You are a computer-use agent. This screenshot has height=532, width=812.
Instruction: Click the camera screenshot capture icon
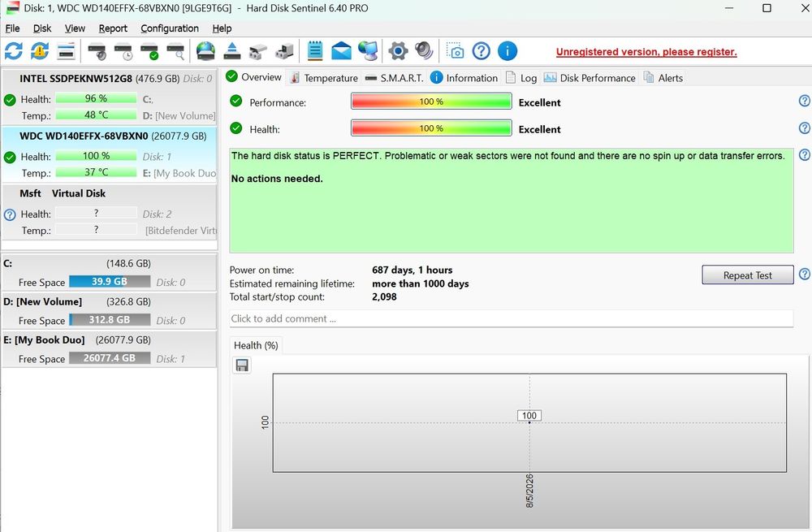455,51
